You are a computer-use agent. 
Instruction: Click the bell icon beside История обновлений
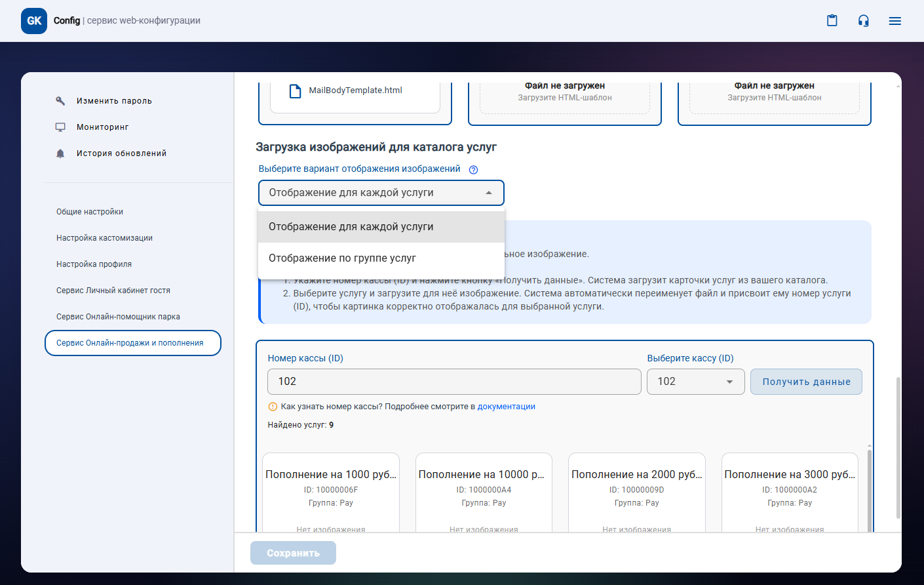click(x=60, y=153)
